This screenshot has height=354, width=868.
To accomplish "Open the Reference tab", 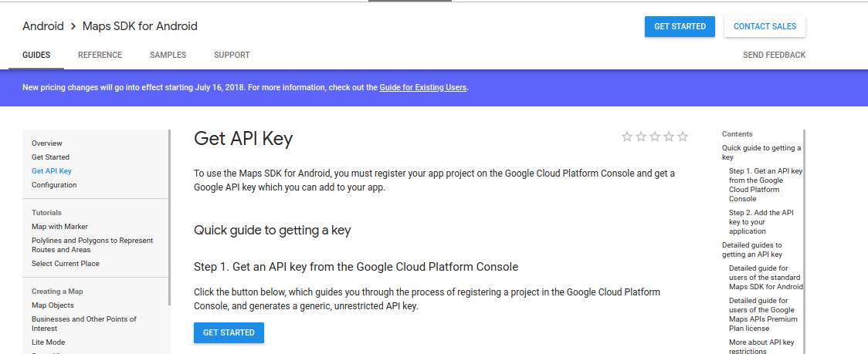I will point(100,55).
